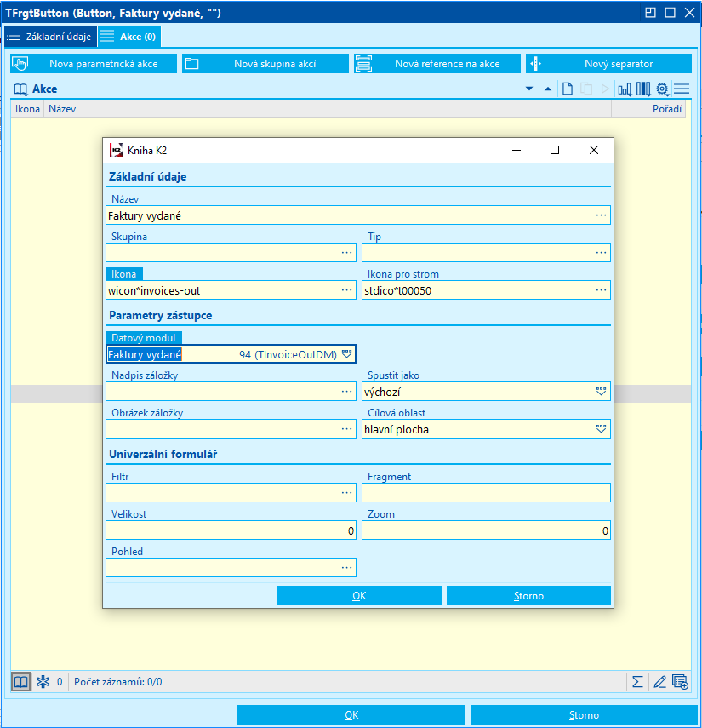Click the pencil edit icon in status bar

point(659,681)
